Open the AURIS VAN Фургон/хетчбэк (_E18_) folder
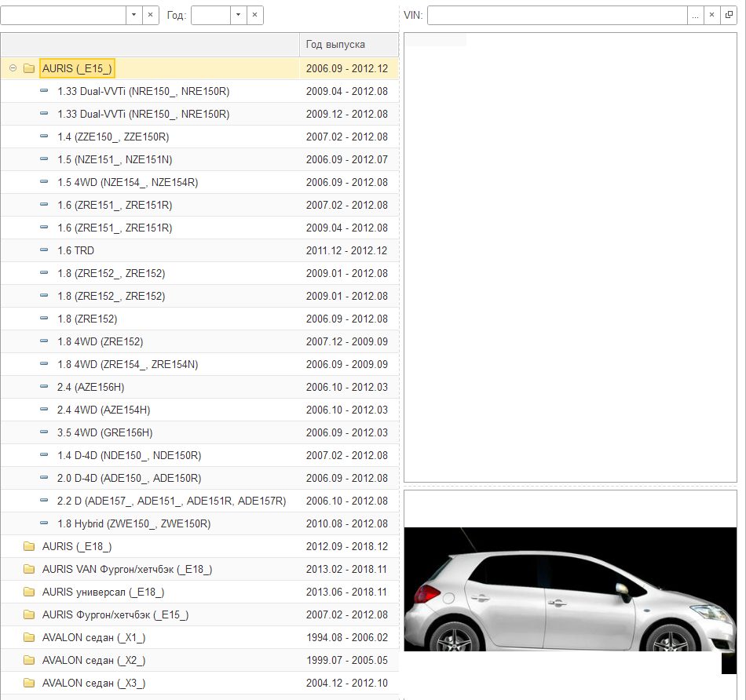 click(x=29, y=569)
